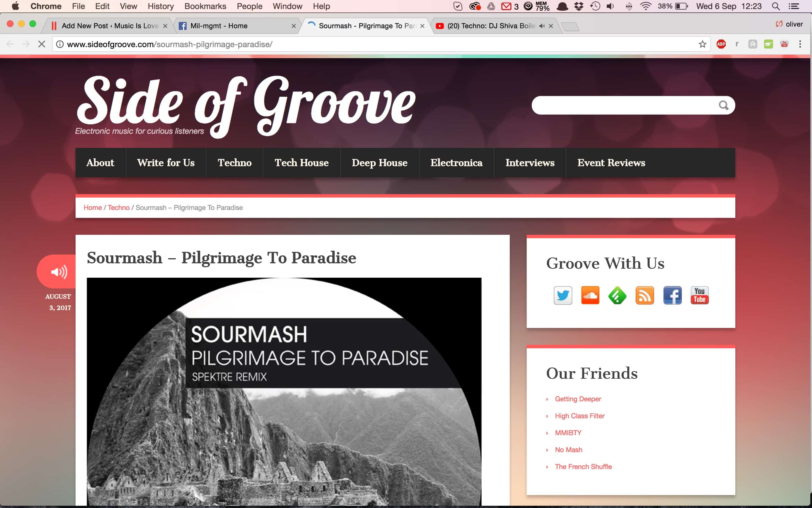The width and height of the screenshot is (812, 508).
Task: Open Spotlight search in menu bar
Action: click(x=775, y=6)
